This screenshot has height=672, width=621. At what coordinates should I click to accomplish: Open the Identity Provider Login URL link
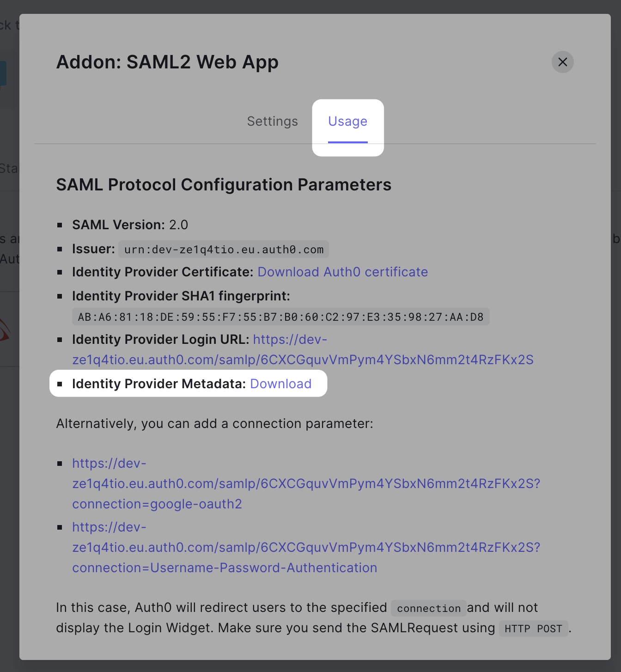pos(303,349)
